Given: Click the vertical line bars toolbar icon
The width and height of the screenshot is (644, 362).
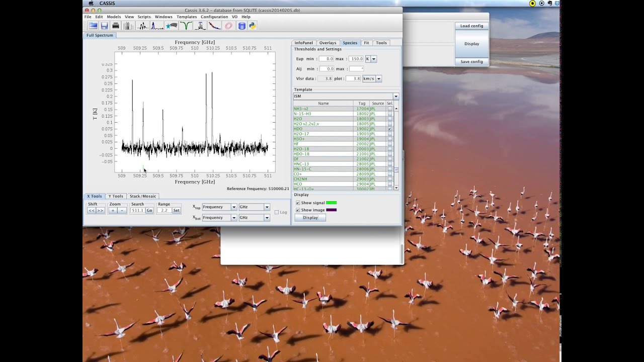Looking at the screenshot, I should pyautogui.click(x=128, y=26).
